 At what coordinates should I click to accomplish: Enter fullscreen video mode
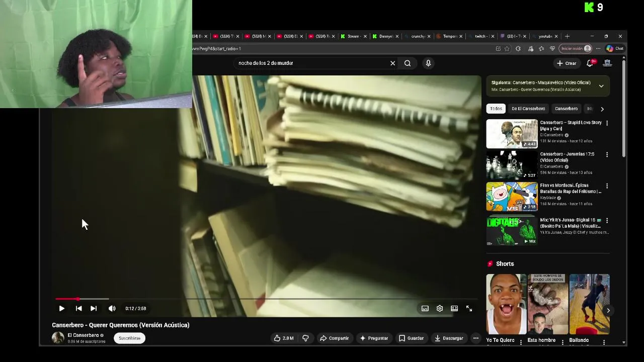(x=469, y=309)
